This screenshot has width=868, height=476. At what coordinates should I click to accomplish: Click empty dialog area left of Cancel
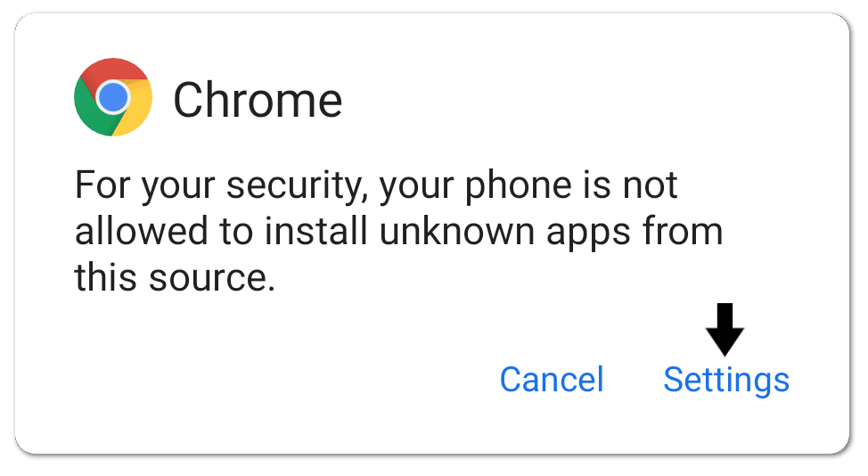click(x=277, y=380)
